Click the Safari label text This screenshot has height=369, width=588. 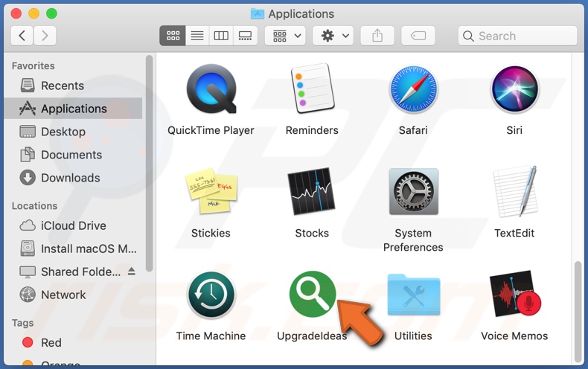click(x=413, y=130)
